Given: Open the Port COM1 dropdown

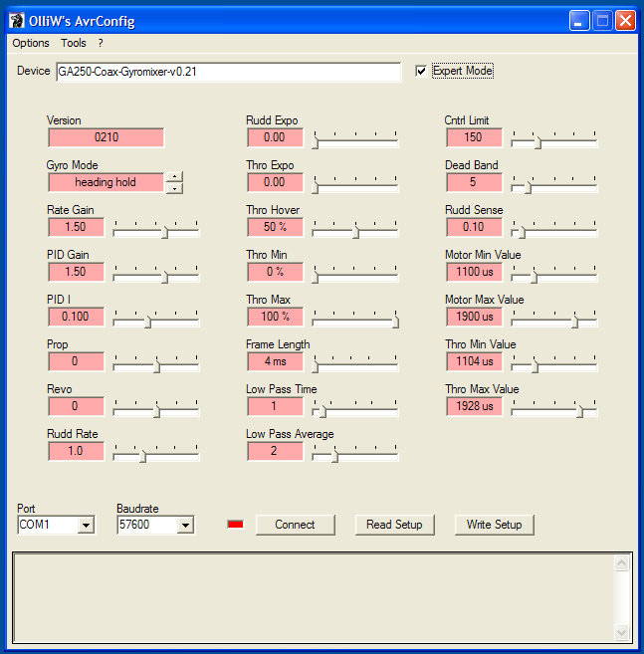Looking at the screenshot, I should tap(86, 525).
